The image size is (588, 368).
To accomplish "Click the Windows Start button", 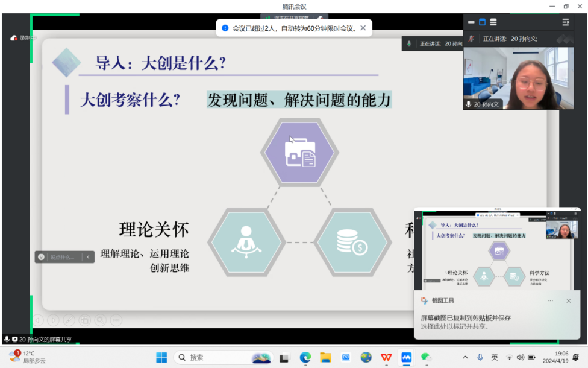I will (x=161, y=357).
